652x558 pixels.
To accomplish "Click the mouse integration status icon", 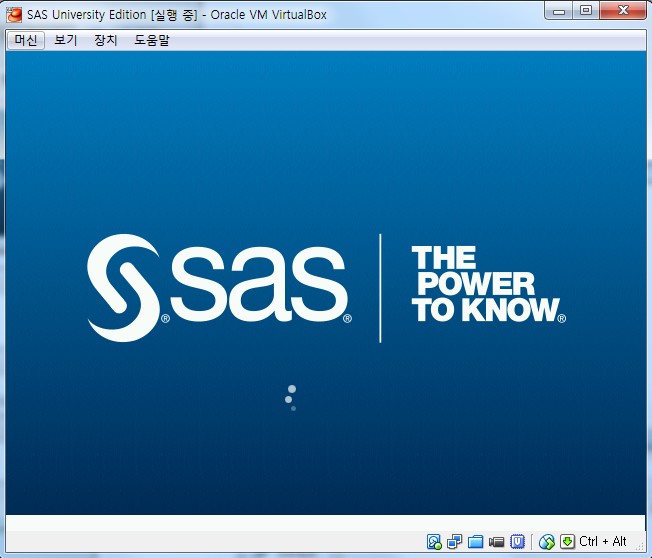I will 547,541.
